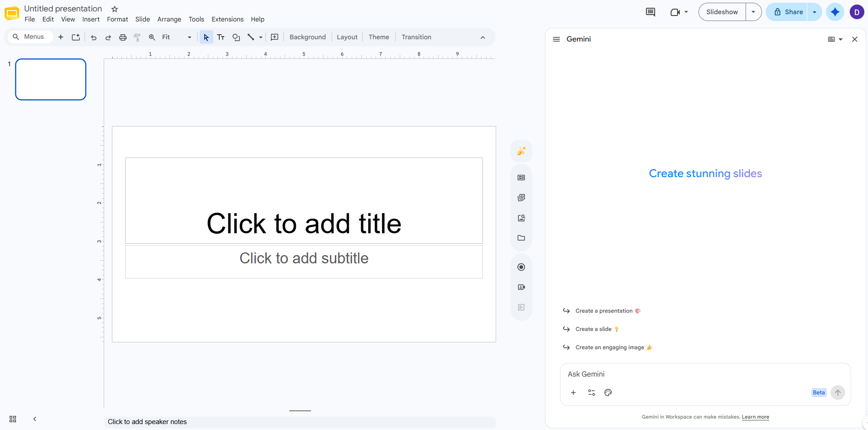
Task: Click the Ask Gemini input field
Action: [x=705, y=374]
